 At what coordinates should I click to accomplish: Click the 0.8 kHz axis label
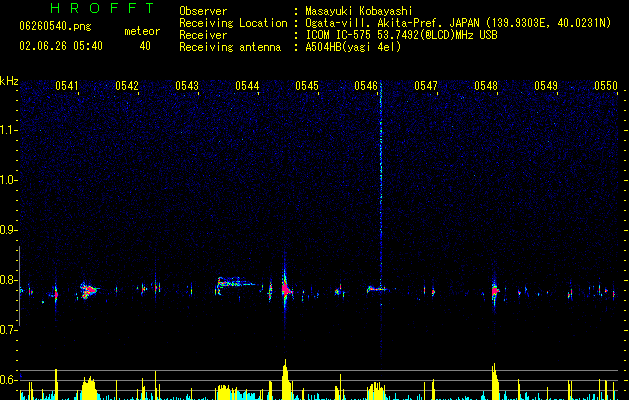(9, 280)
